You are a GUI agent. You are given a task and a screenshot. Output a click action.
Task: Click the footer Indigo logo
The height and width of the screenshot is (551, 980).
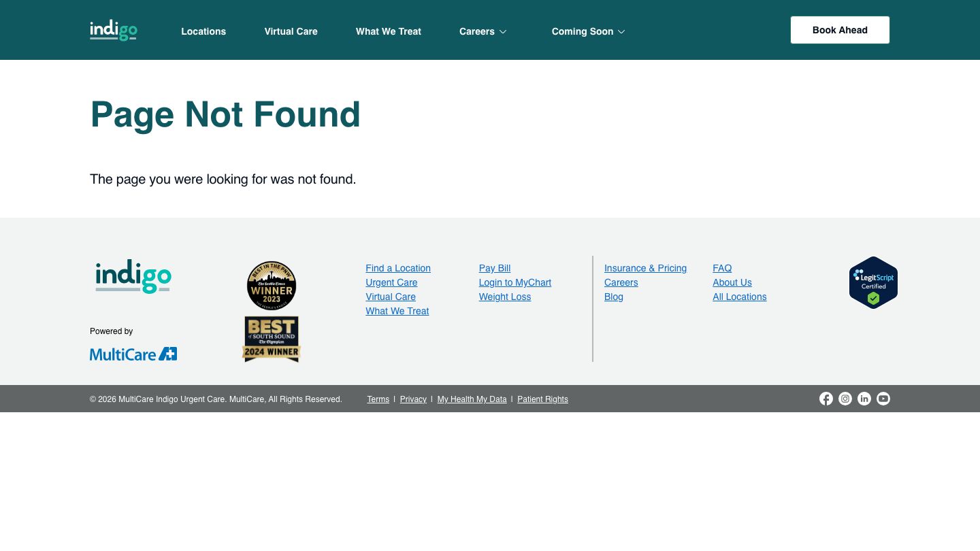pyautogui.click(x=133, y=277)
